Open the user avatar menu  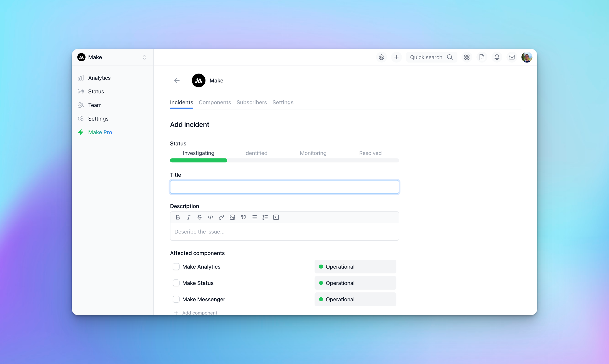[527, 57]
